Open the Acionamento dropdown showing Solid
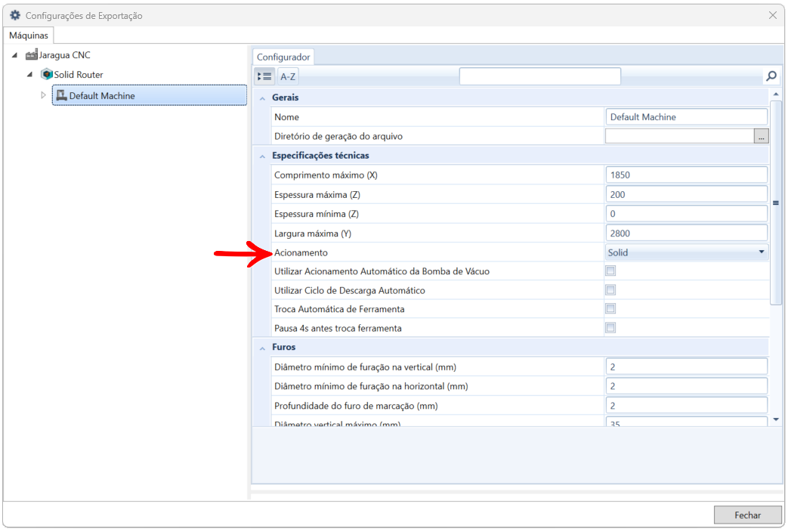 click(x=687, y=252)
